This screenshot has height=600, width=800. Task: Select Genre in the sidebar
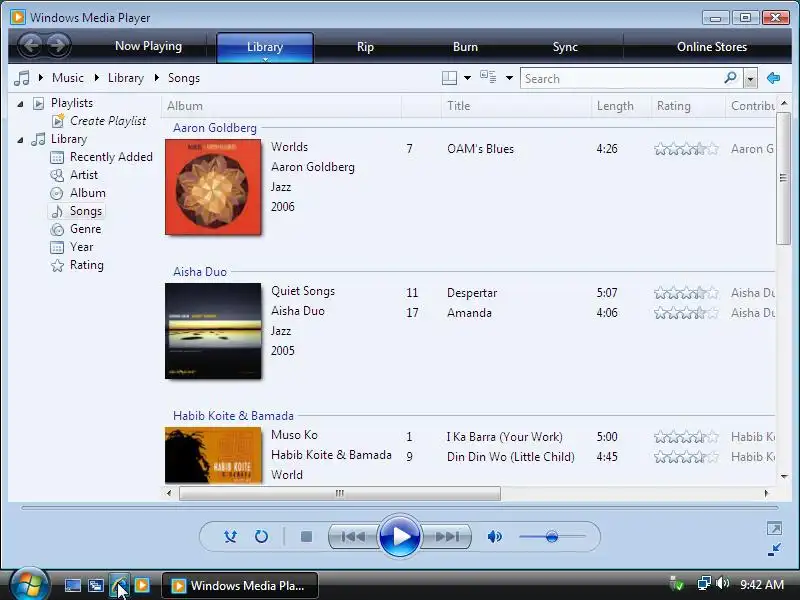(x=85, y=229)
